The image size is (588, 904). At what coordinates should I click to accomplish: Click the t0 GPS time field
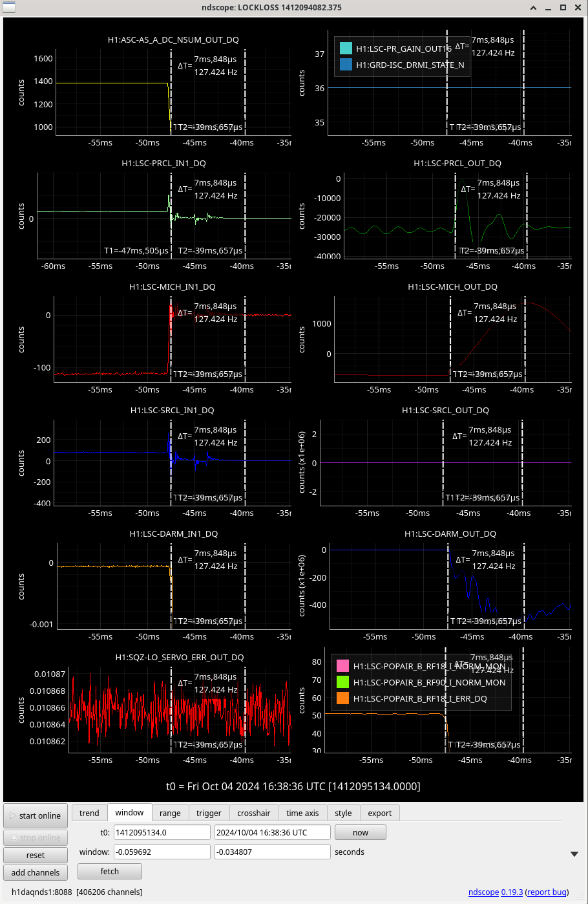click(x=162, y=832)
